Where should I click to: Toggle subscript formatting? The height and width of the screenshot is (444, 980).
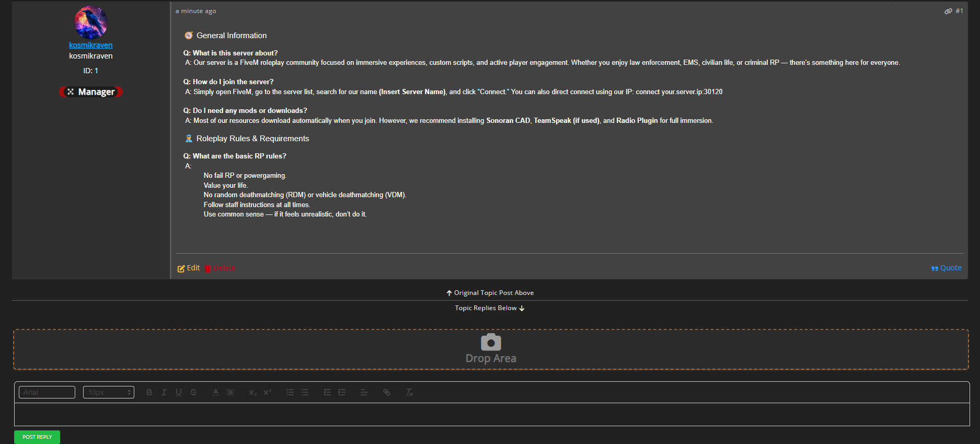tap(252, 392)
